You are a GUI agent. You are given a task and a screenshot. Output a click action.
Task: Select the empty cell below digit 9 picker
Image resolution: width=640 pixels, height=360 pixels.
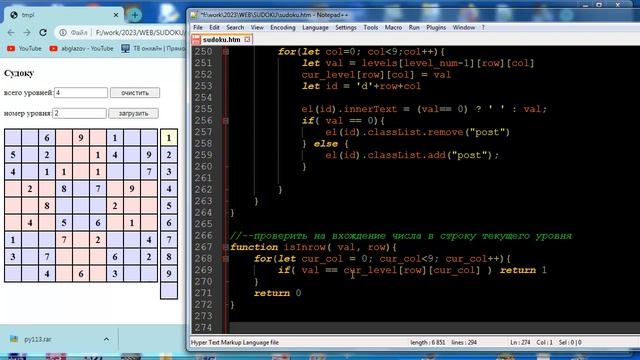[169, 291]
